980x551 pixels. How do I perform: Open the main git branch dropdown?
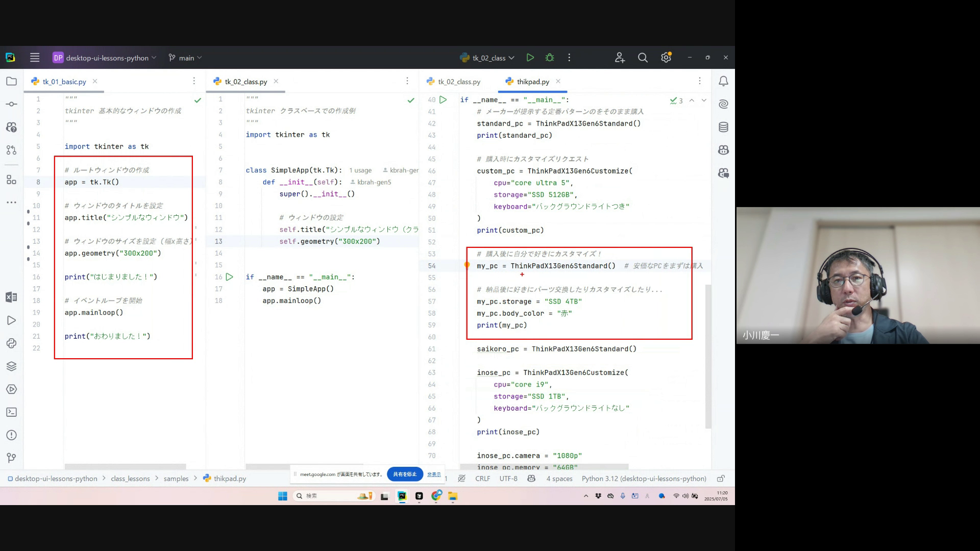coord(185,58)
